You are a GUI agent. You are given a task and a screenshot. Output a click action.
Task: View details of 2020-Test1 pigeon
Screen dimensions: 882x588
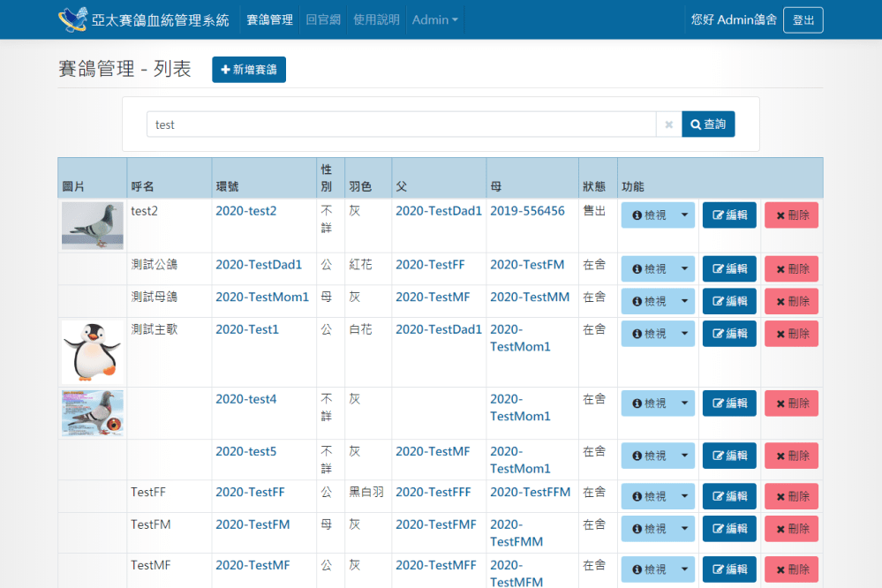tap(648, 334)
